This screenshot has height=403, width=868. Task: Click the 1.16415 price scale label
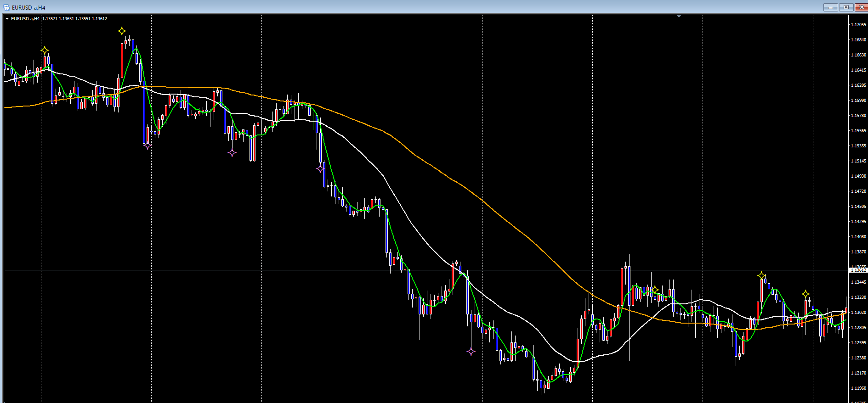(858, 70)
